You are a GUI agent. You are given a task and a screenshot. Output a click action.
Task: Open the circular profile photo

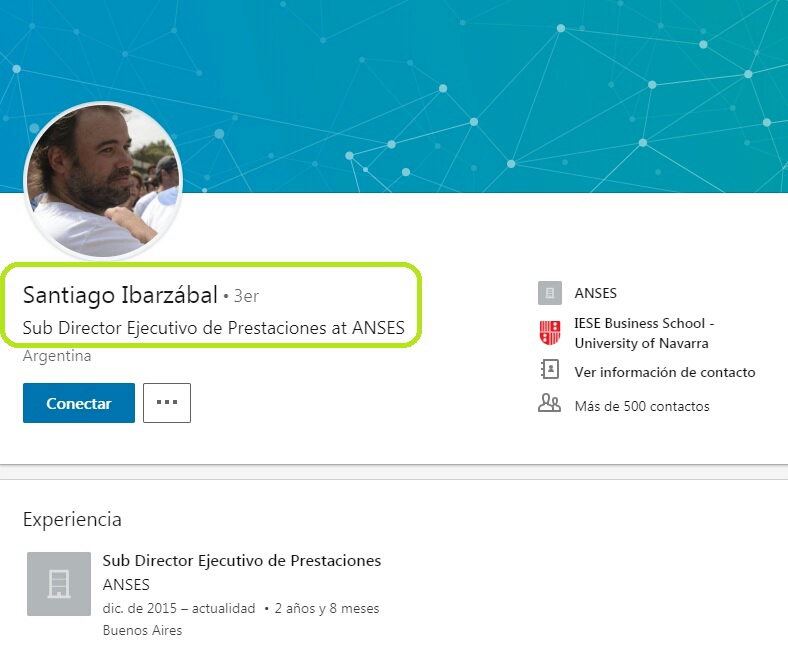pyautogui.click(x=103, y=180)
